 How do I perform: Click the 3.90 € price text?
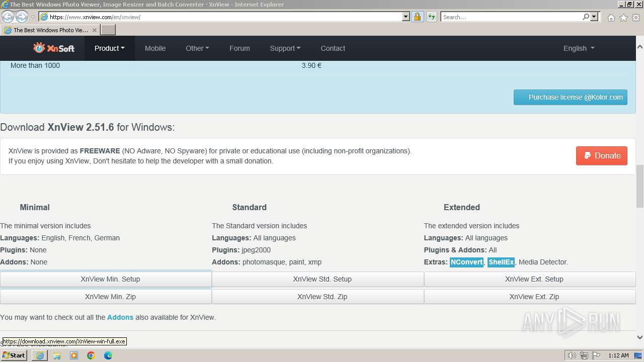click(311, 65)
